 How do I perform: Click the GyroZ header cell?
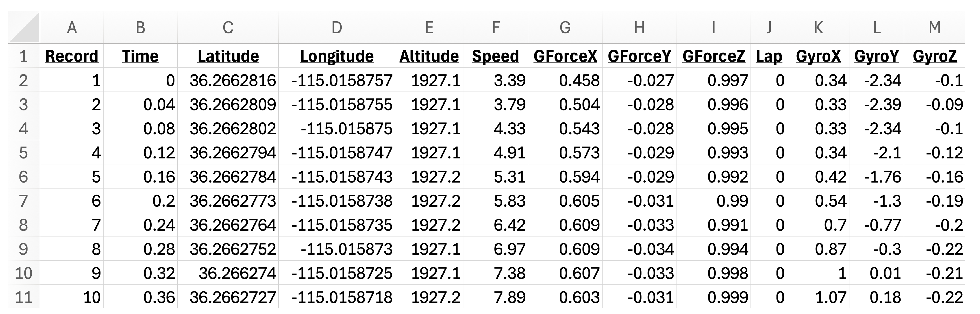tap(934, 56)
